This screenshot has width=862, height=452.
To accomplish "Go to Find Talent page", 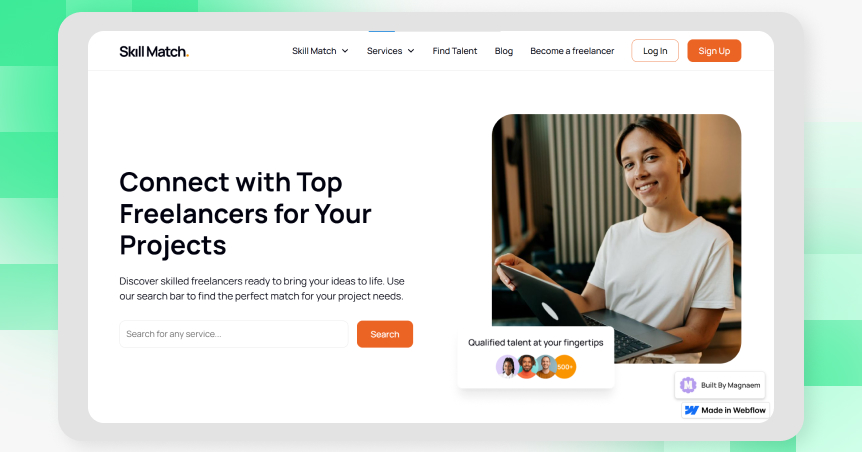I will click(455, 51).
